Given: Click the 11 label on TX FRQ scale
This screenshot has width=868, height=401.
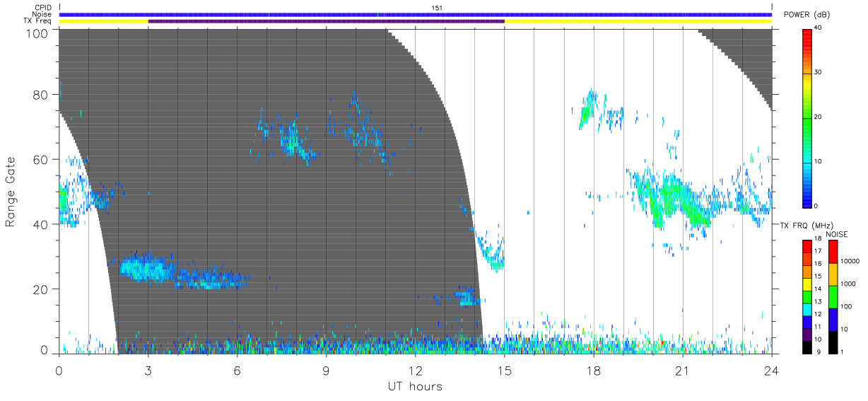Looking at the screenshot, I should tap(819, 327).
